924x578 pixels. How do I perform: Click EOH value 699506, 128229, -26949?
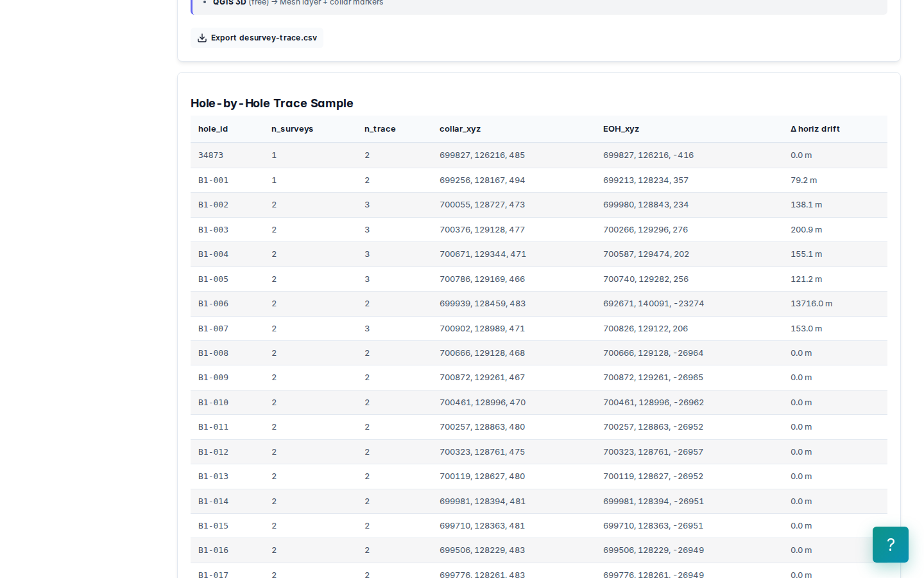[653, 550]
